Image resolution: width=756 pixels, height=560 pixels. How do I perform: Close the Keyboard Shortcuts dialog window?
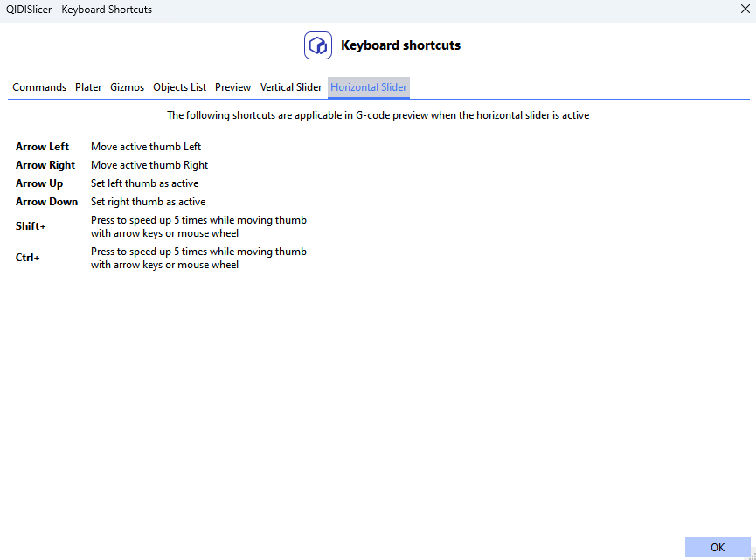(745, 9)
